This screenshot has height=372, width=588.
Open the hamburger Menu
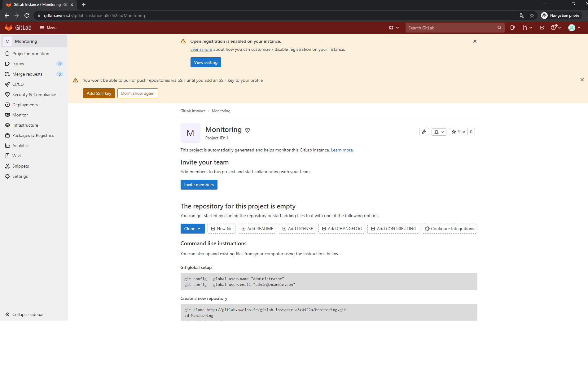click(48, 28)
